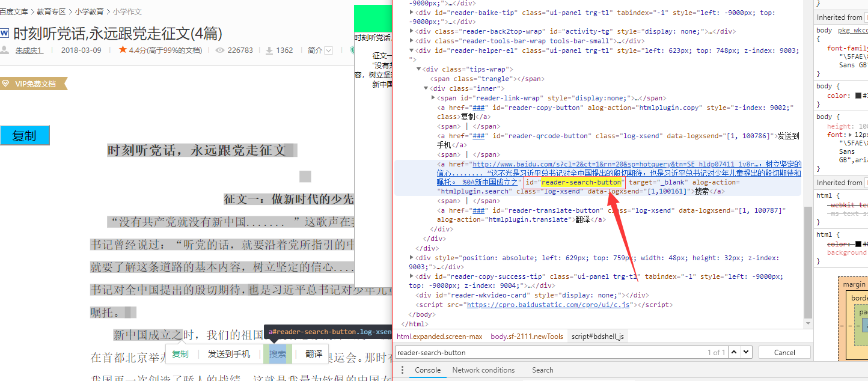
Task: Switch to the Network conditions tab
Action: point(483,370)
